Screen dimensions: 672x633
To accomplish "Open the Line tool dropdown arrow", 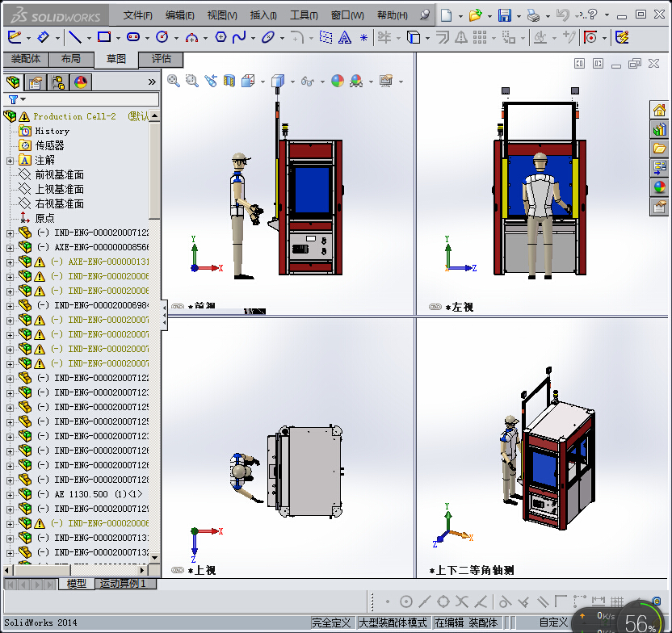I will (x=89, y=38).
